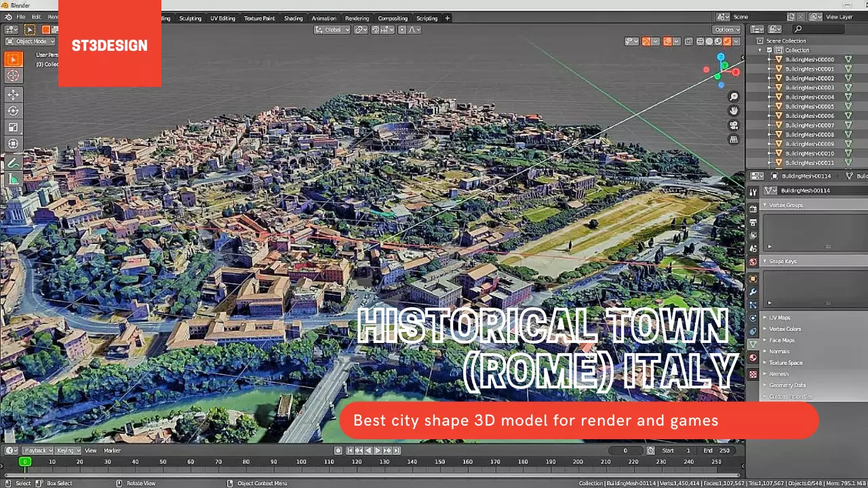
Task: Toggle snapping magnet button
Action: tap(375, 30)
